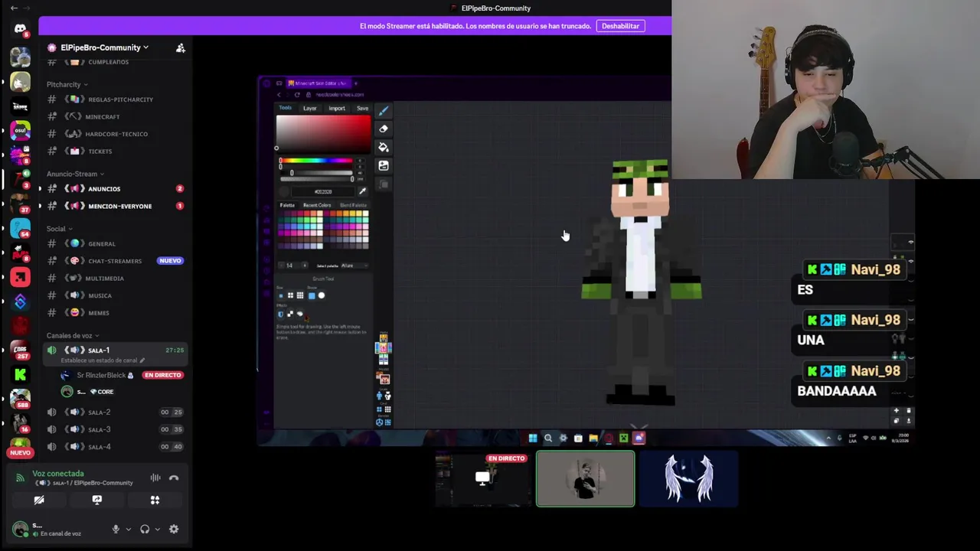Screen dimensions: 980x551
Task: Pick the eyedropper color picker icon
Action: pyautogui.click(x=362, y=191)
